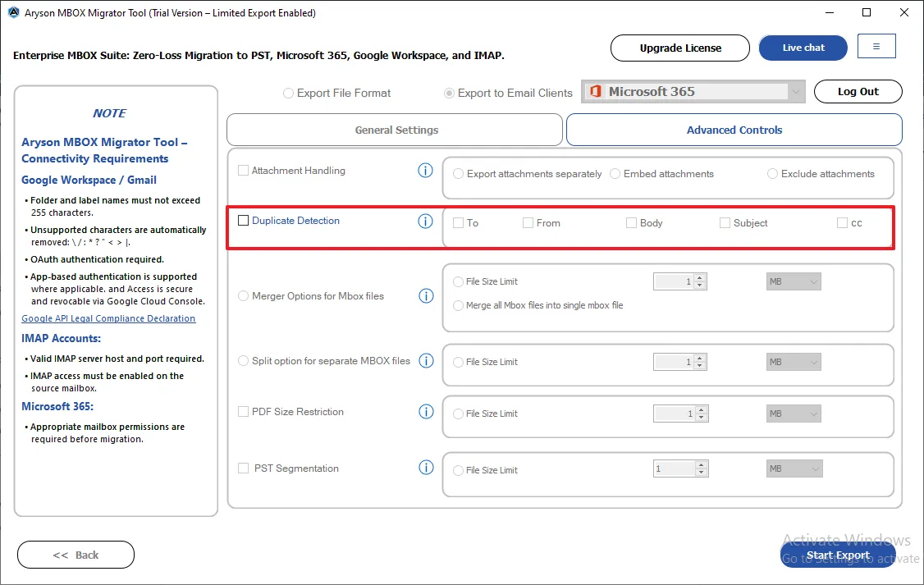Select Merger Options for Mbox files radio

point(243,295)
